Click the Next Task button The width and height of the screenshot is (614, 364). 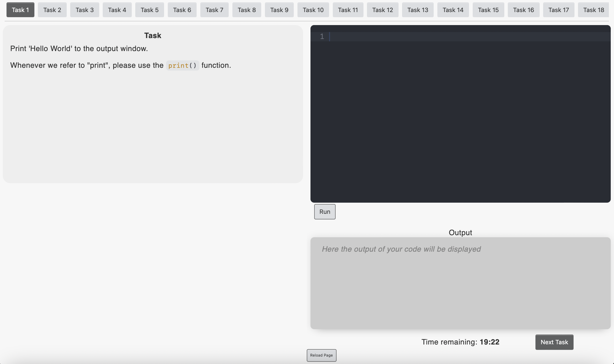[x=554, y=342]
